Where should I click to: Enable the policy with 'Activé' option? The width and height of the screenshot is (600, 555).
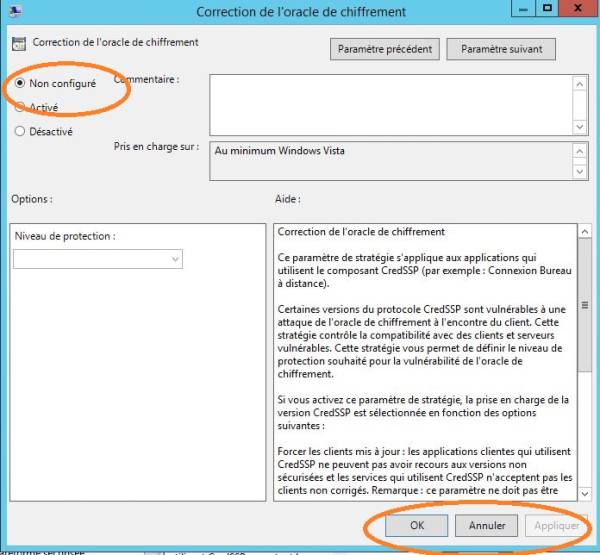pyautogui.click(x=20, y=106)
